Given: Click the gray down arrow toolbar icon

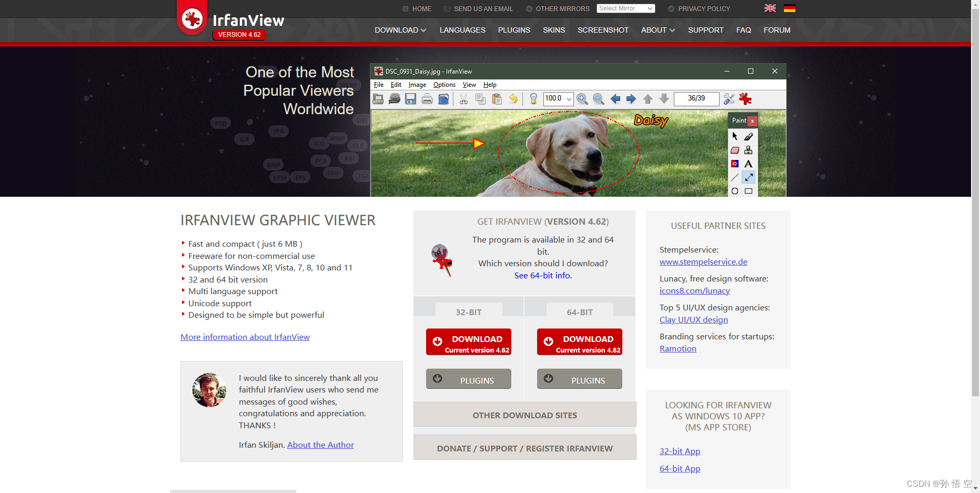Looking at the screenshot, I should click(664, 98).
